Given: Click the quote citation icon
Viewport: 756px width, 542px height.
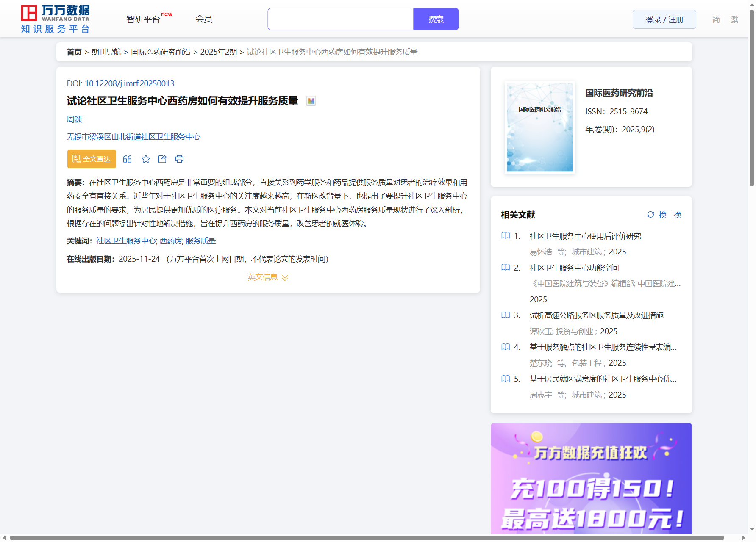Looking at the screenshot, I should tap(127, 159).
